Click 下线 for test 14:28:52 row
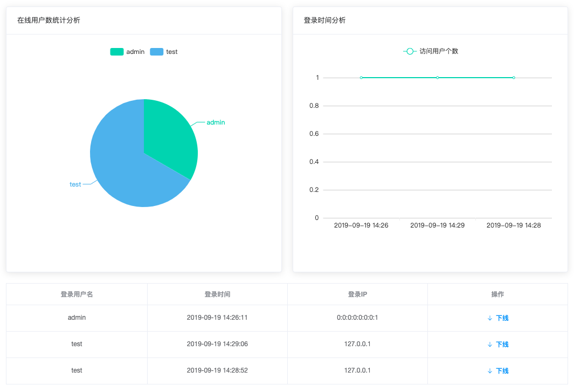 tap(502, 371)
